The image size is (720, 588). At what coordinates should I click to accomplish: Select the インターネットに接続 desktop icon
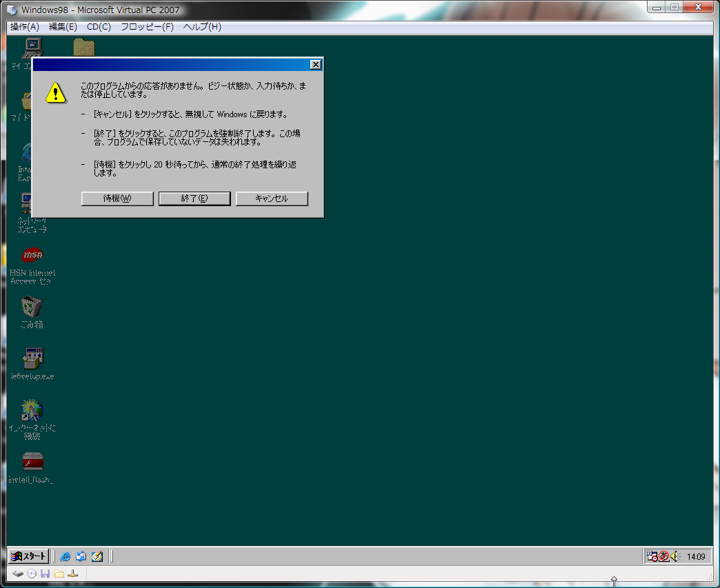(x=32, y=420)
